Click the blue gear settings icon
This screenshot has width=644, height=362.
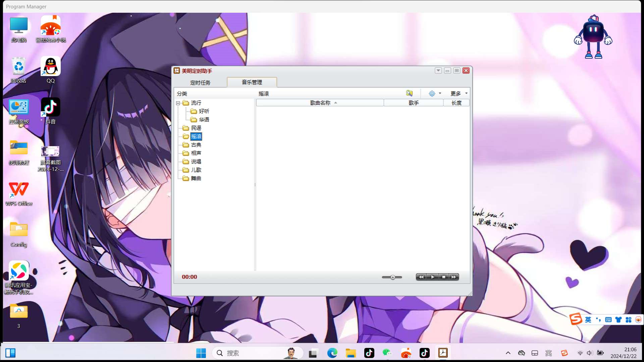432,94
